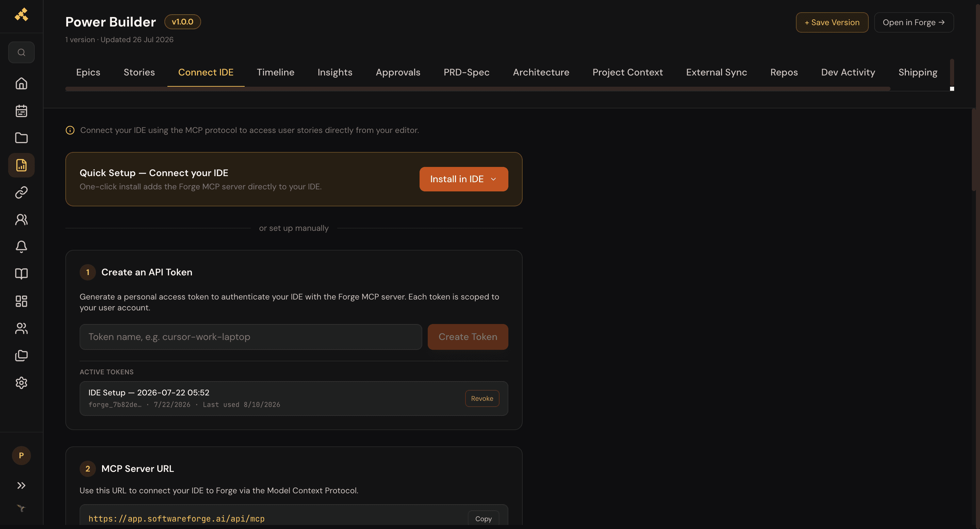Open the Insights tab
980x529 pixels.
[335, 72]
